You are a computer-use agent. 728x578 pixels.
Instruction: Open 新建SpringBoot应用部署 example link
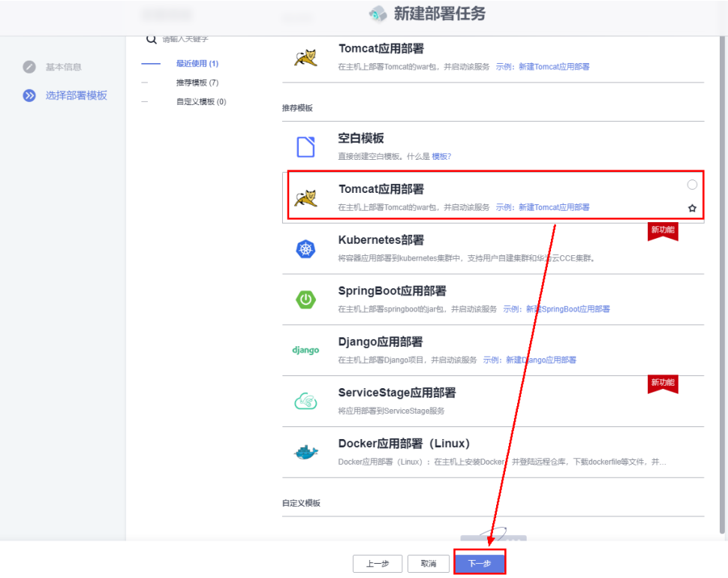568,309
